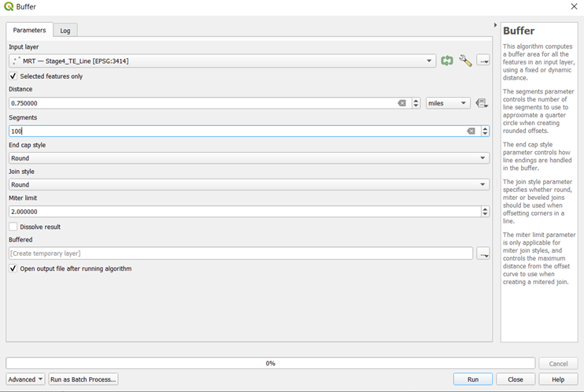Run the buffer algorithm
The width and height of the screenshot is (584, 392).
[x=472, y=379]
